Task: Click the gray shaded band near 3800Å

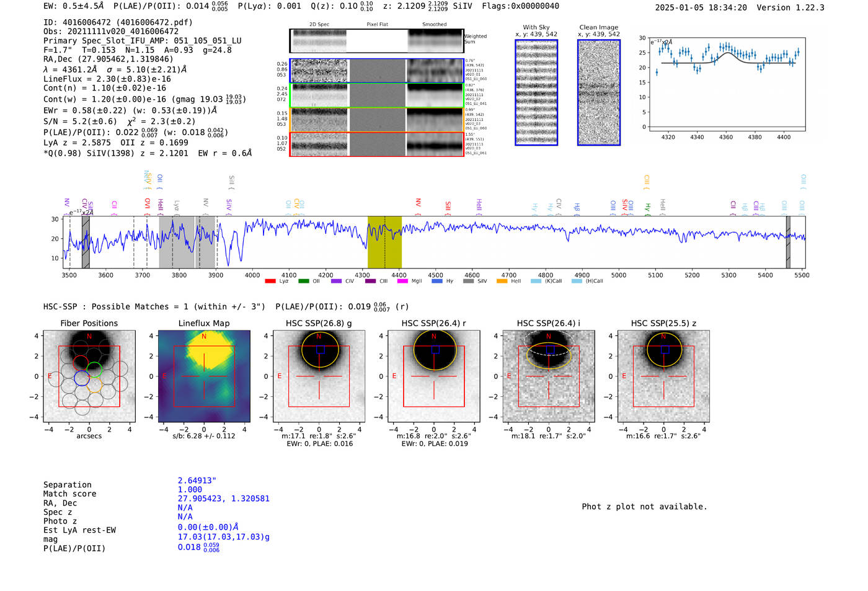Action: coord(177,242)
